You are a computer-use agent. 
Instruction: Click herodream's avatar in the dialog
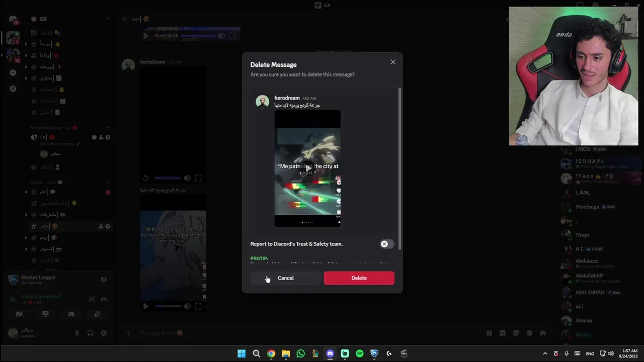262,102
